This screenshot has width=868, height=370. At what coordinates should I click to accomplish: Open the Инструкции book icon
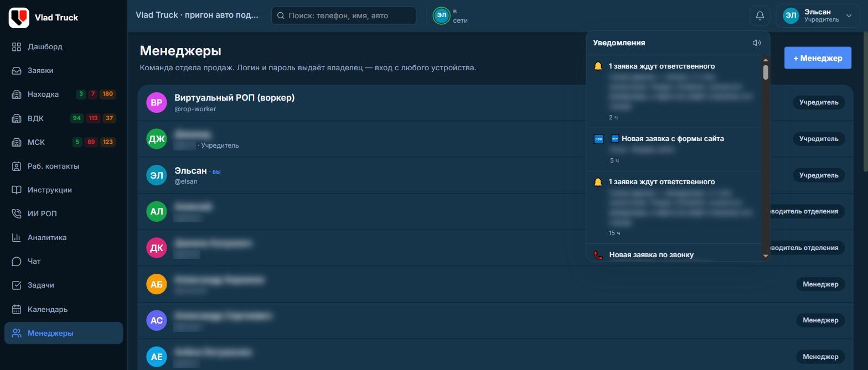pyautogui.click(x=17, y=190)
